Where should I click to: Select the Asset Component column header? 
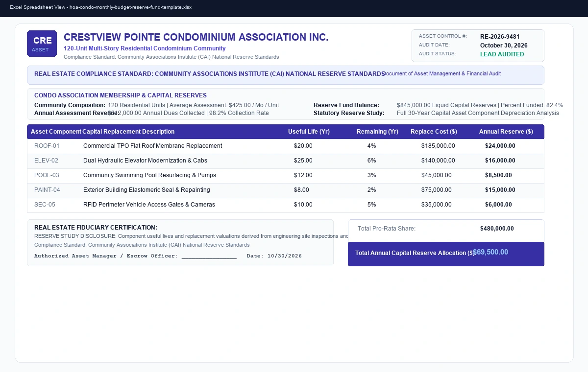pos(56,132)
